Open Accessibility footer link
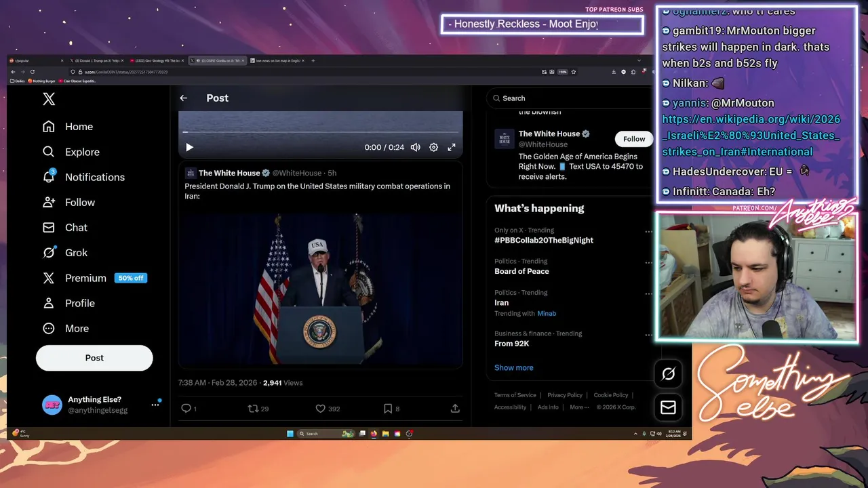 510,407
